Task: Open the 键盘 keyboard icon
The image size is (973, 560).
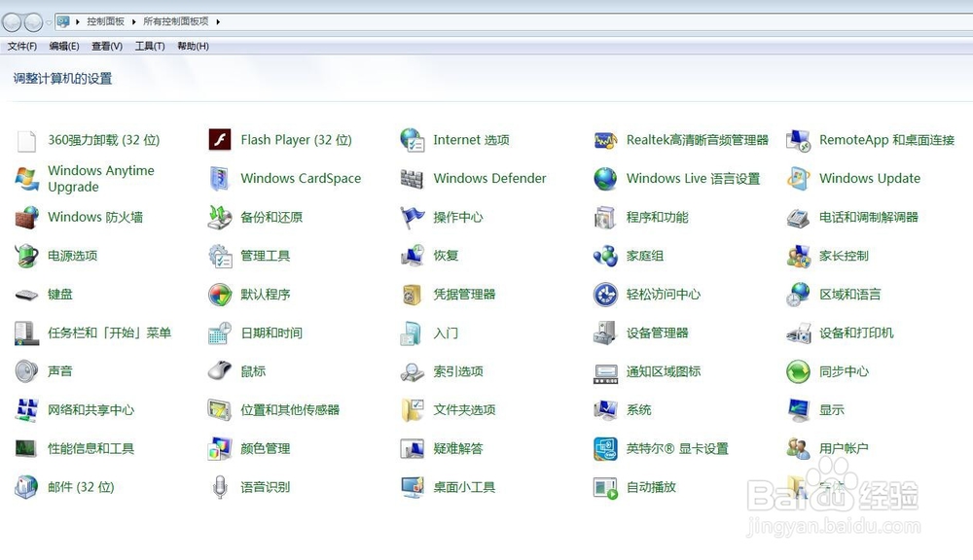Action: [x=26, y=295]
